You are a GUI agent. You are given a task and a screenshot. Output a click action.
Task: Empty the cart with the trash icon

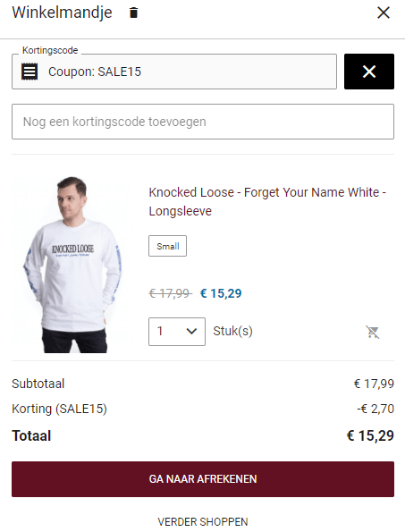(x=133, y=13)
